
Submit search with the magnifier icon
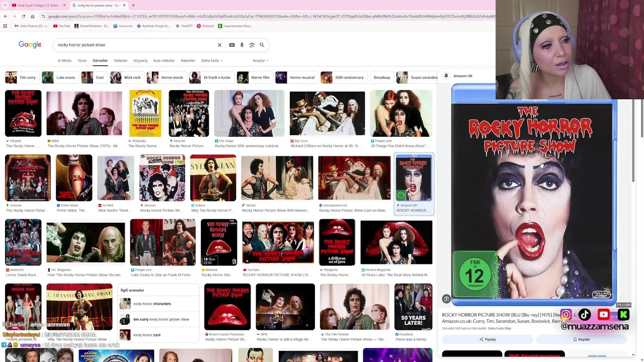tap(262, 45)
